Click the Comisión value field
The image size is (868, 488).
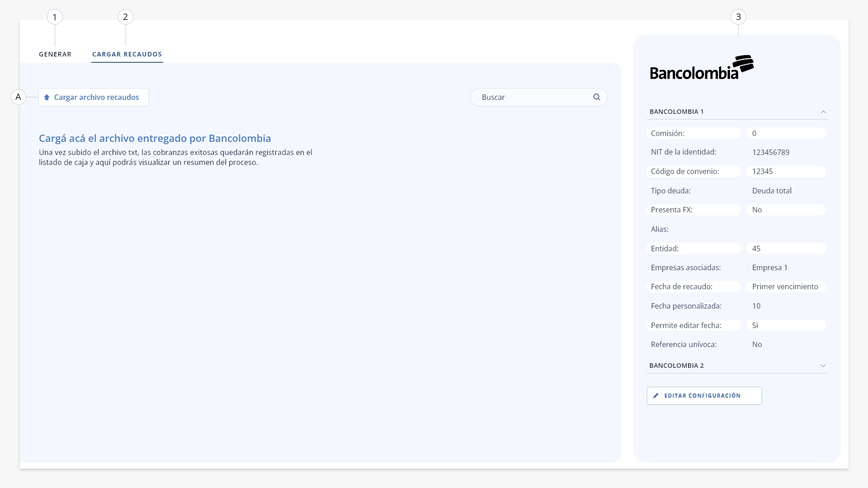[786, 133]
